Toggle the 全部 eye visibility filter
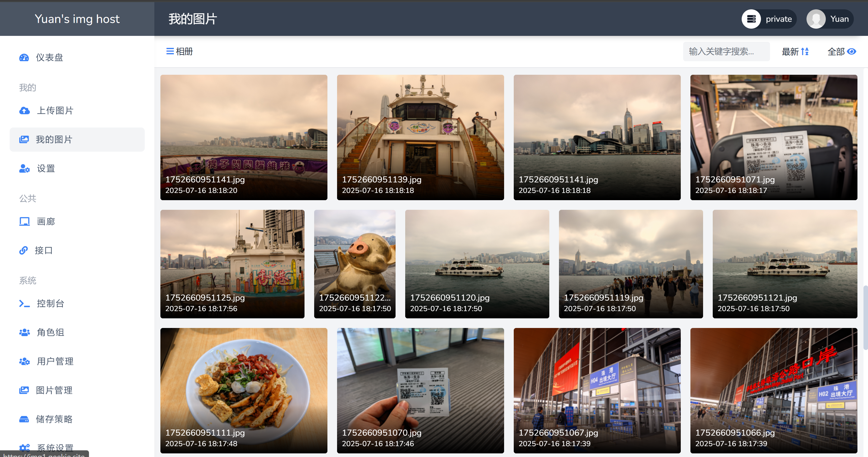The height and width of the screenshot is (457, 868). tap(841, 52)
